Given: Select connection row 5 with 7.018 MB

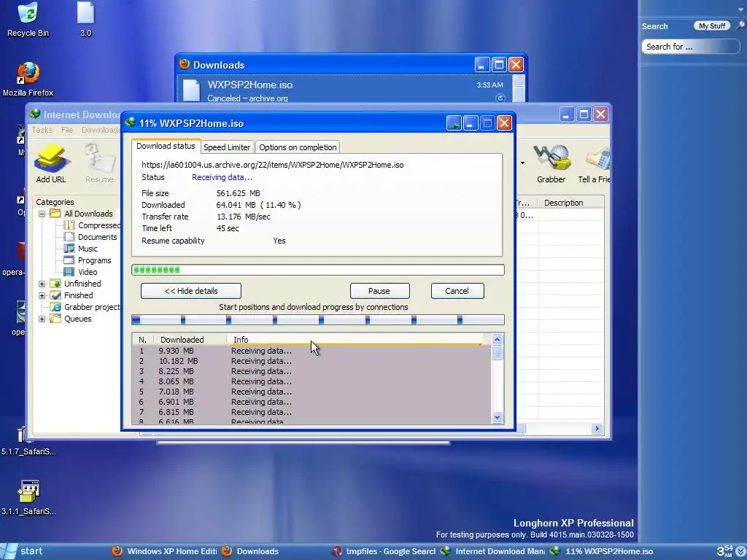Looking at the screenshot, I should click(x=312, y=392).
